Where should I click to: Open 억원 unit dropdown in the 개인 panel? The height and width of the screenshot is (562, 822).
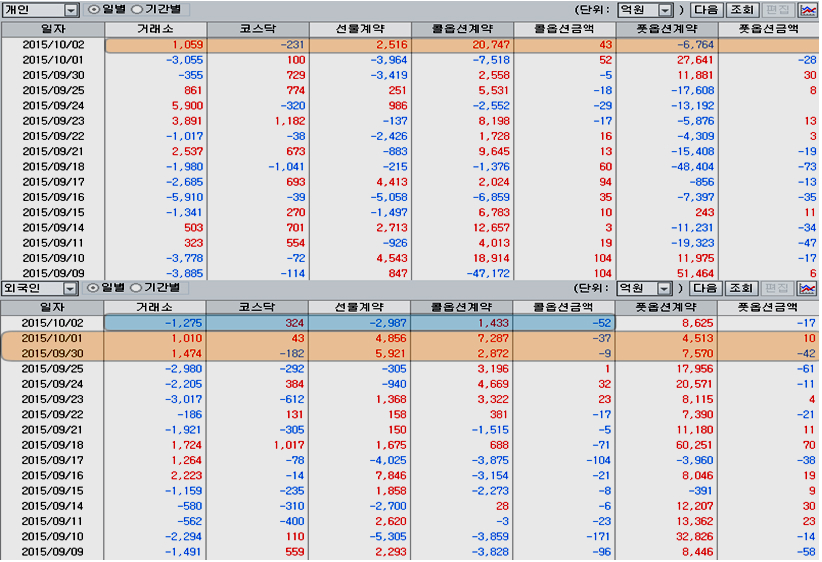[x=664, y=9]
